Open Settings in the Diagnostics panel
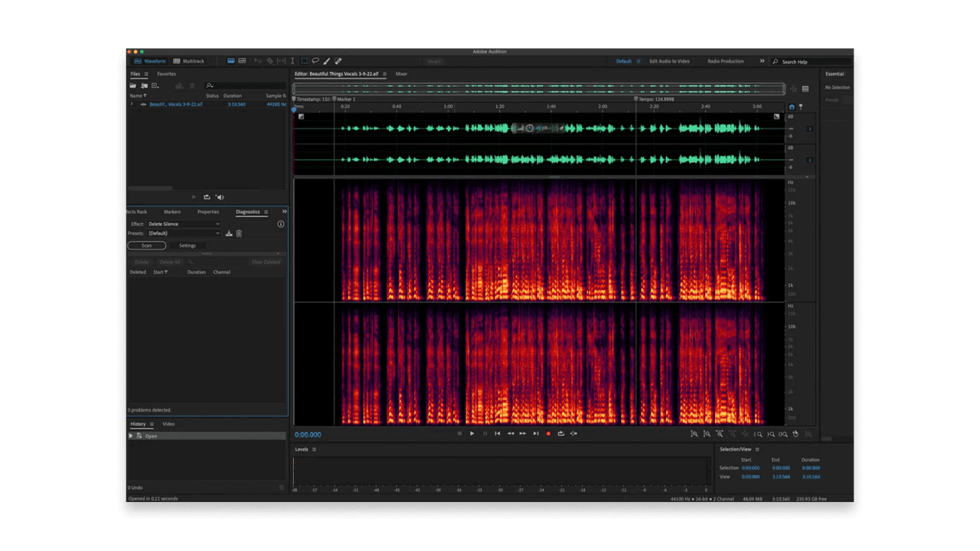The image size is (980, 551). [x=188, y=245]
